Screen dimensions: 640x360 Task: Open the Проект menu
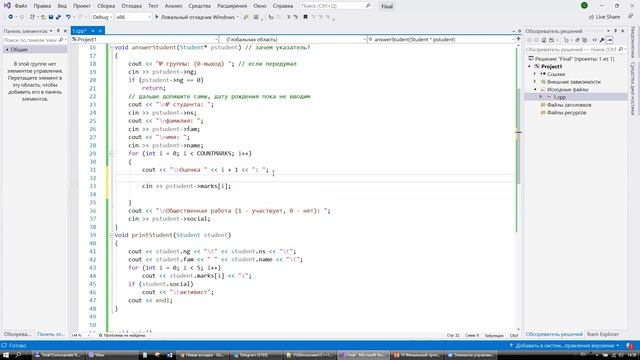82,6
